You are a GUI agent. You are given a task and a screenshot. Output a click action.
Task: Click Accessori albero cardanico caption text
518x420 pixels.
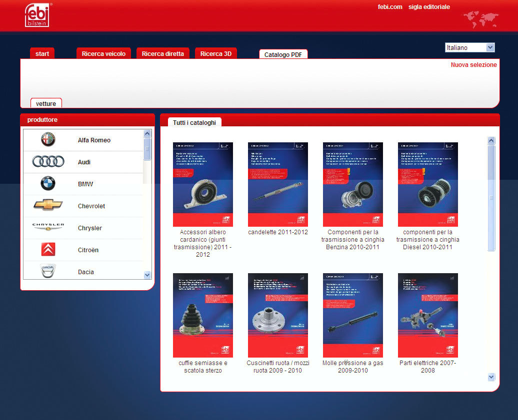point(203,243)
